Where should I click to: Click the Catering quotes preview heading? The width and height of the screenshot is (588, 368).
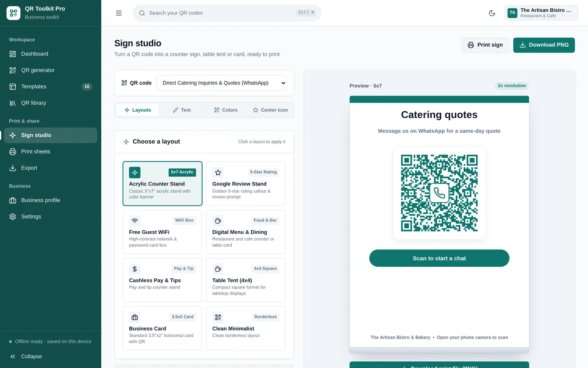(439, 115)
